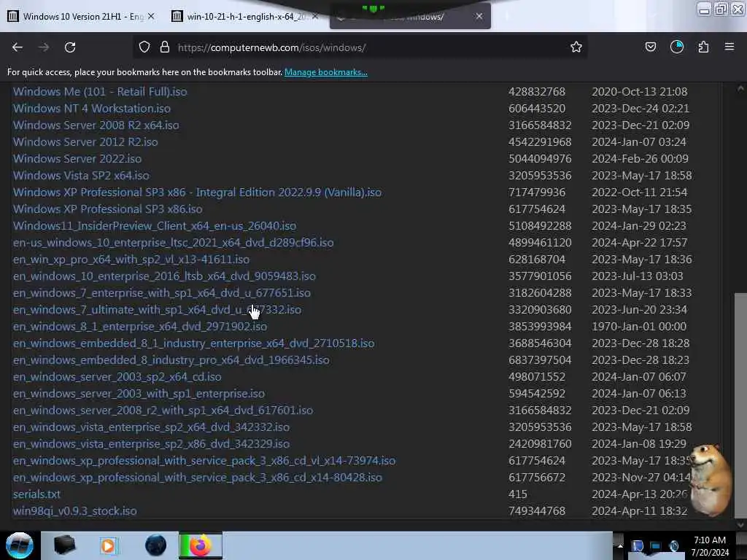Go back to the previous page
747x560 pixels.
tap(18, 47)
